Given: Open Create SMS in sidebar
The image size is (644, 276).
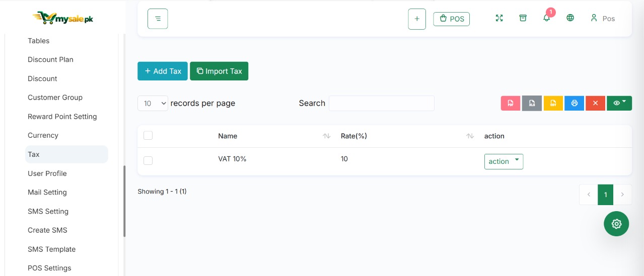Looking at the screenshot, I should 47,230.
